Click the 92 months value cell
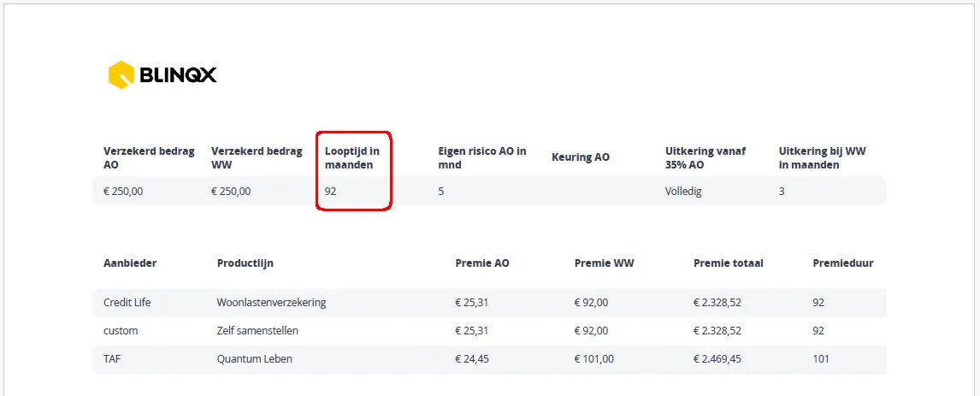The height and width of the screenshot is (396, 980). click(x=331, y=192)
